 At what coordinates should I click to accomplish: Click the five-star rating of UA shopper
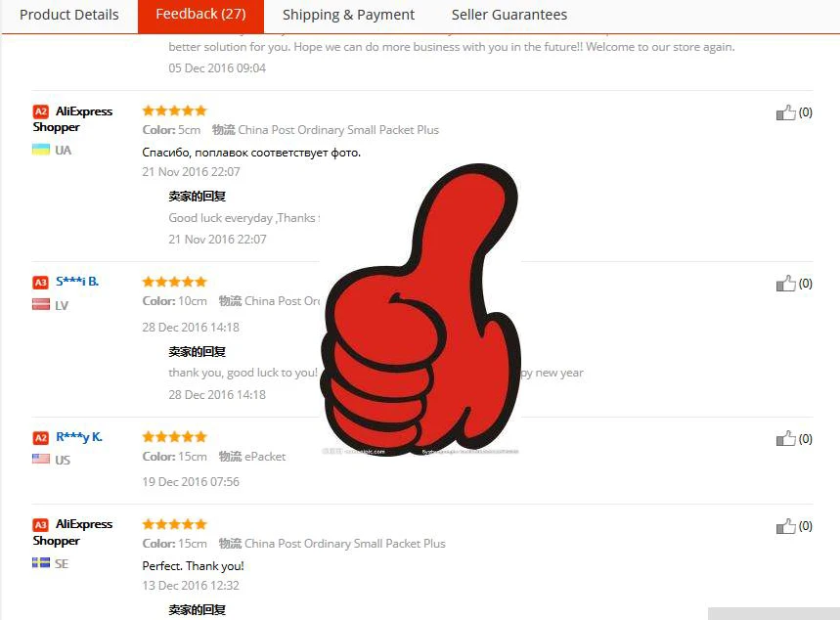174,111
